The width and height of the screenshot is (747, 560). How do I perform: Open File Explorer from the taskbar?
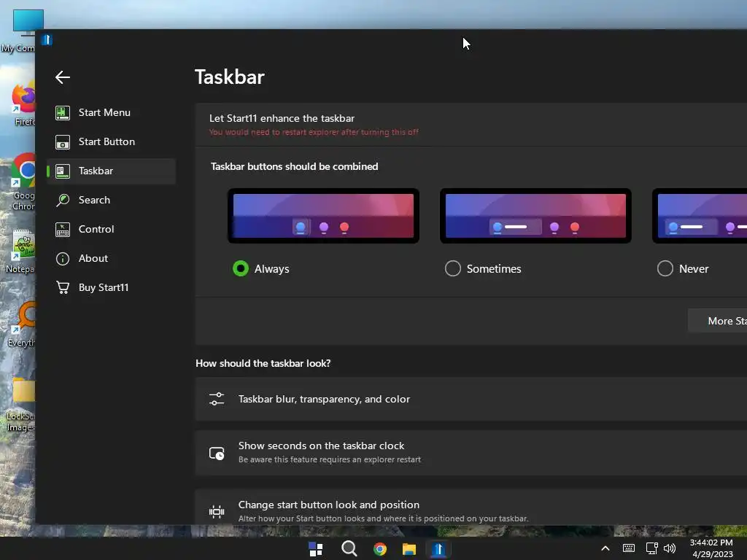click(409, 549)
